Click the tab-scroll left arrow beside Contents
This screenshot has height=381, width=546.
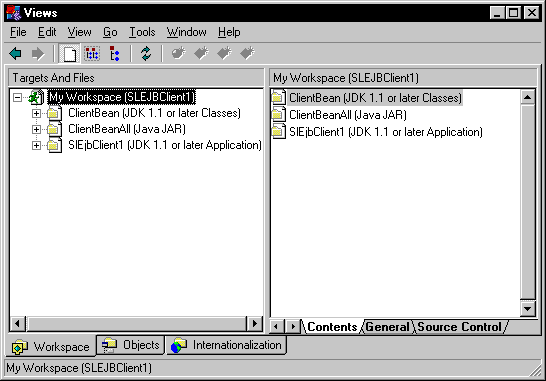[276, 327]
